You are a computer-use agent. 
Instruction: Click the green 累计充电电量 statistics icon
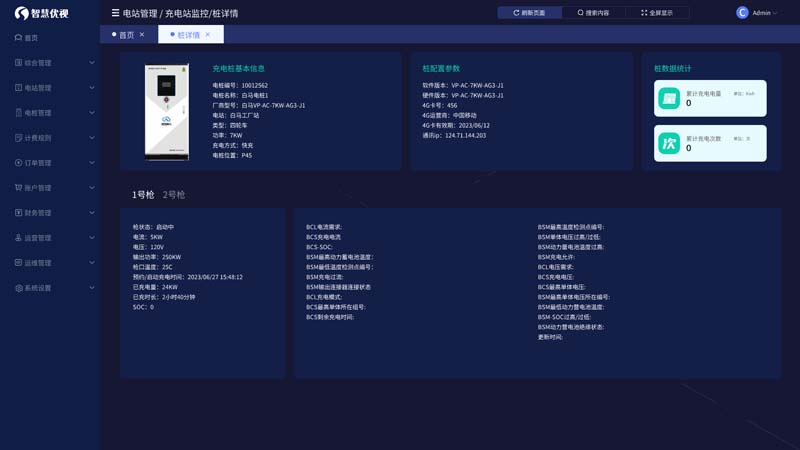coord(669,98)
